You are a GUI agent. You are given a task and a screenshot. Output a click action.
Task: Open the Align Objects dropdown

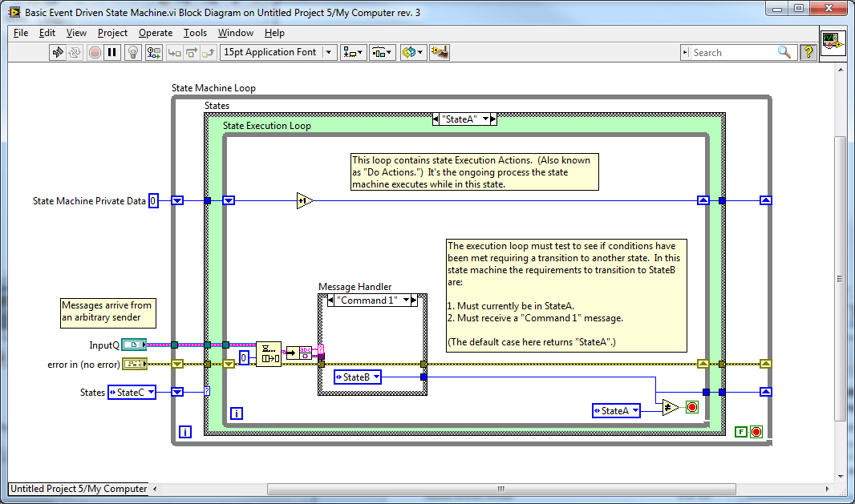354,52
